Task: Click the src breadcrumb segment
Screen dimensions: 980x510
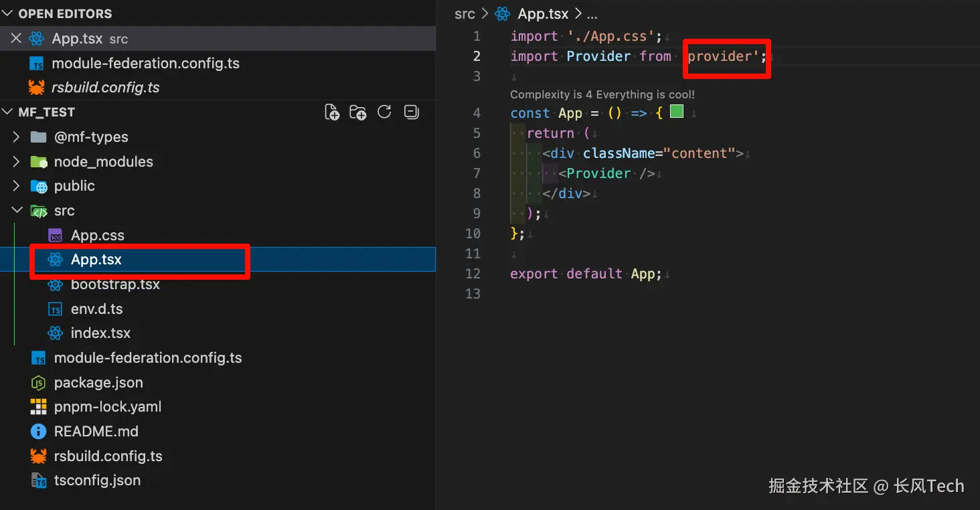Action: [x=465, y=14]
